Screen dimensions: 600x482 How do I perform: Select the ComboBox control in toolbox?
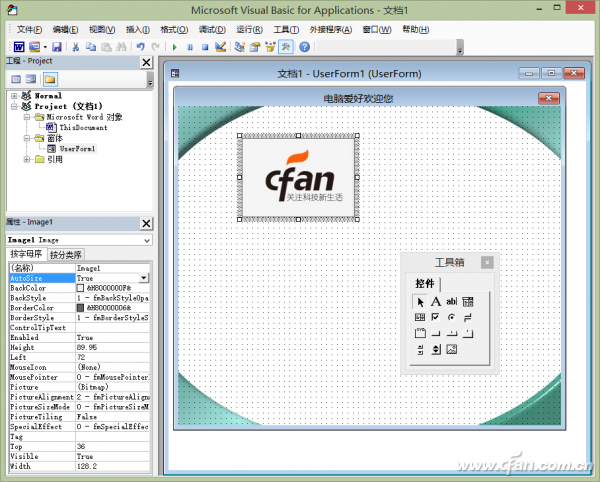pos(468,302)
